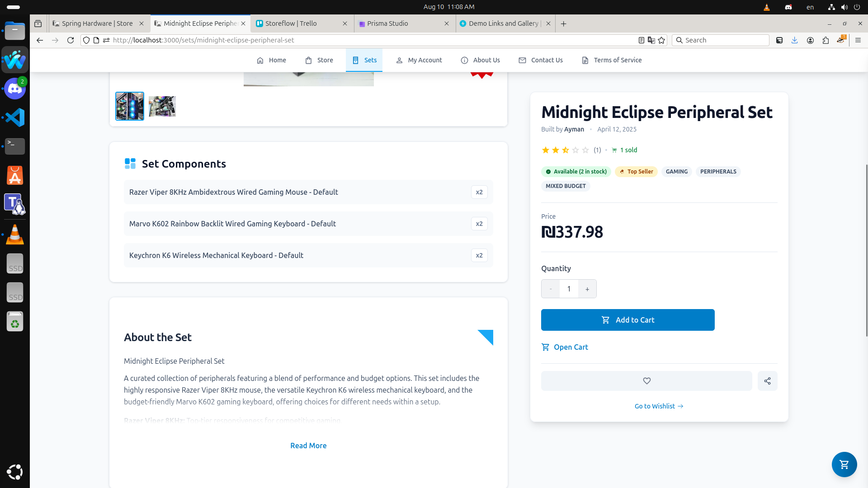Open a new browser tab
Image resolution: width=868 pixels, height=488 pixels.
[563, 23]
